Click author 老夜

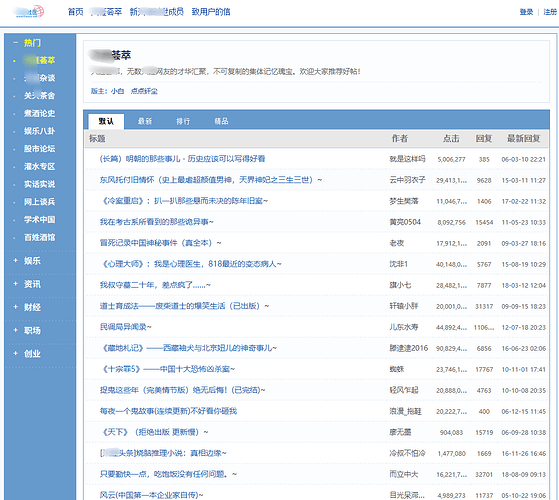coord(396,243)
